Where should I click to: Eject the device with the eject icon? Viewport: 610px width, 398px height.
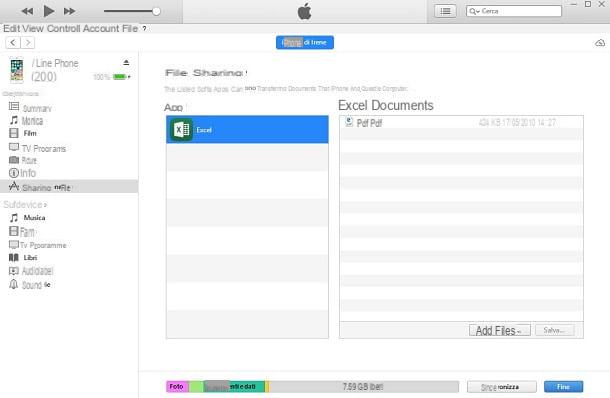(126, 62)
